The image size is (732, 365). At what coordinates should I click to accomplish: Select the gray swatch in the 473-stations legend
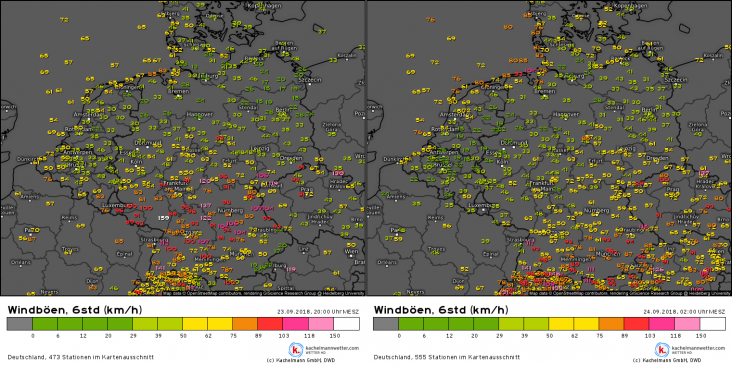(x=20, y=324)
